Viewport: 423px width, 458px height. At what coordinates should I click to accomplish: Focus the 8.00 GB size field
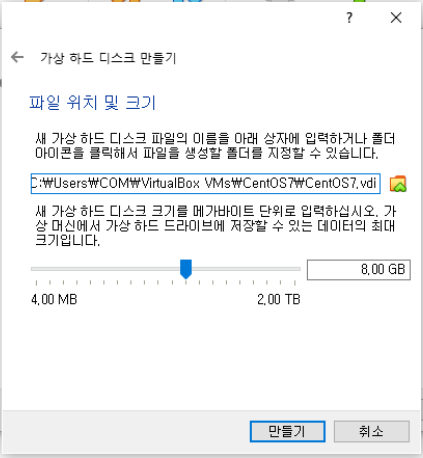click(x=358, y=269)
